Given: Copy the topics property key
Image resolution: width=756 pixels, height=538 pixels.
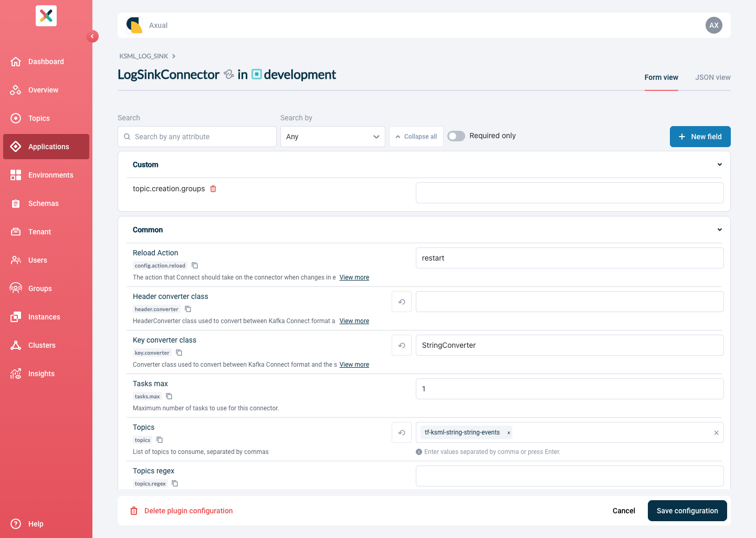Looking at the screenshot, I should pos(160,440).
